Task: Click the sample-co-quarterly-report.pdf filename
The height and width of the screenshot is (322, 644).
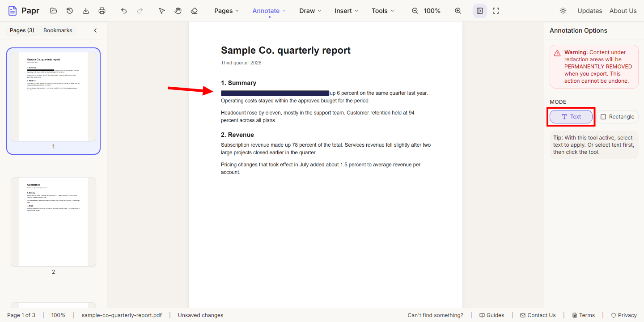Action: click(x=122, y=315)
